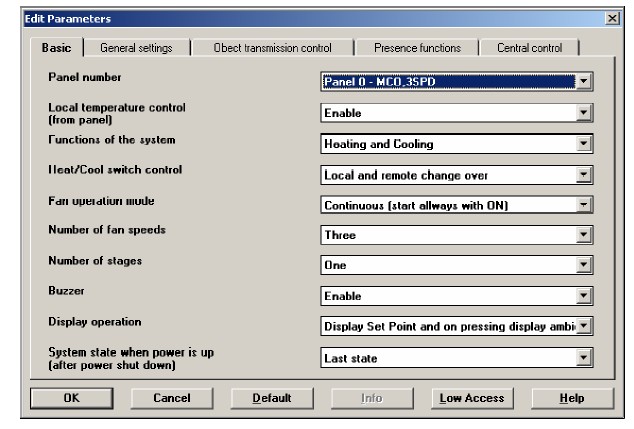
Task: Open the Obect transmission control tab
Action: click(x=272, y=47)
